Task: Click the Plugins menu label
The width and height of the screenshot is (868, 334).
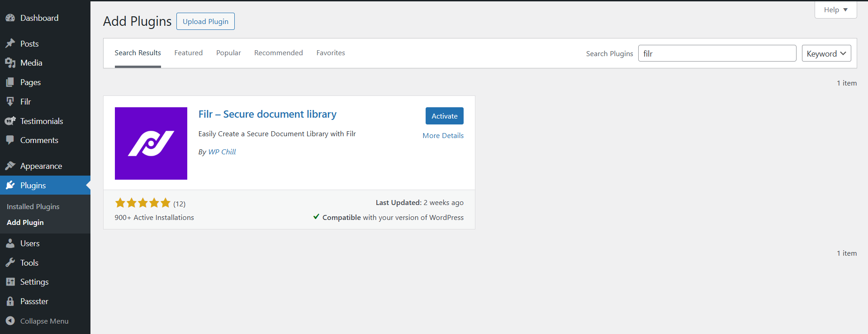Action: pos(33,186)
